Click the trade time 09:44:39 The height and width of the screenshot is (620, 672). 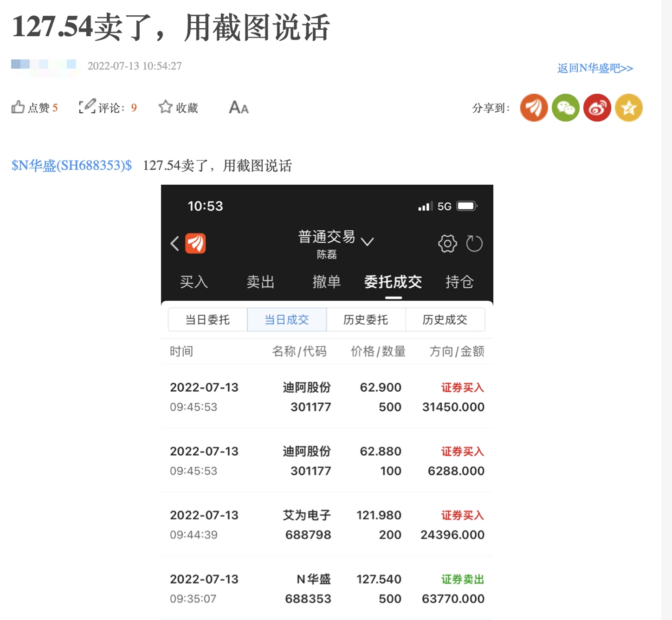point(194,535)
